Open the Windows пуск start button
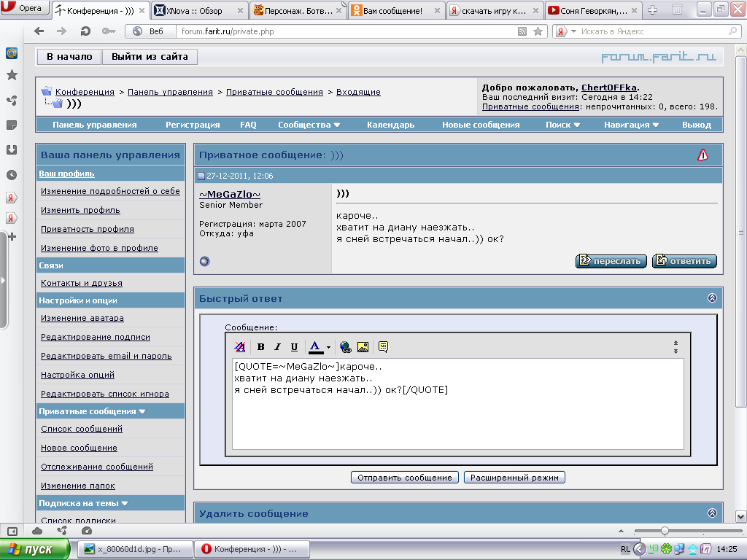Image resolution: width=747 pixels, height=560 pixels. [x=34, y=550]
